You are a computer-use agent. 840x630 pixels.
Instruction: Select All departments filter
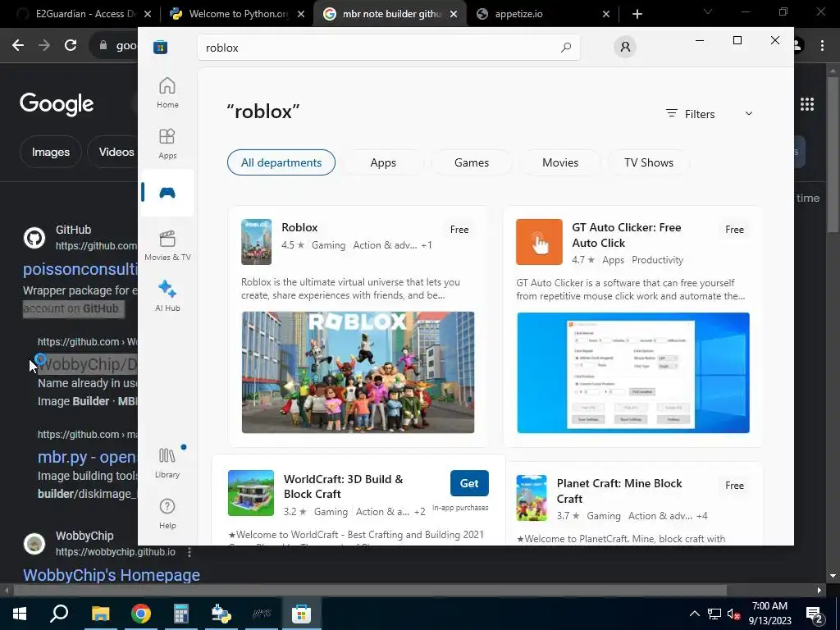pyautogui.click(x=281, y=162)
